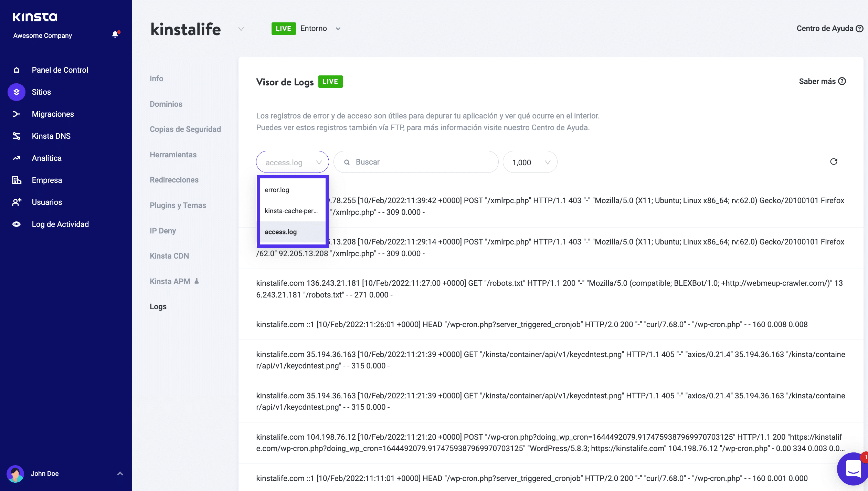Viewport: 868px width, 491px height.
Task: Click the notification bell icon
Action: pos(115,34)
